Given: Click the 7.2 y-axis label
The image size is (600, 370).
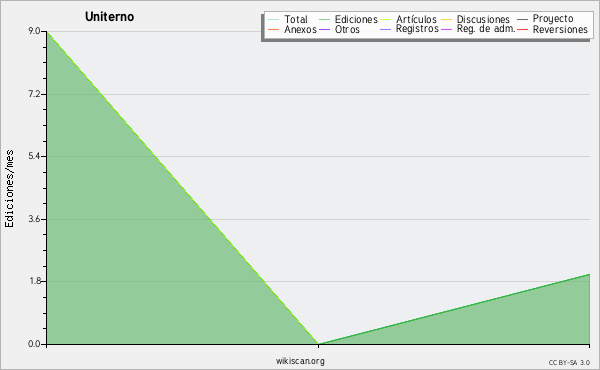Looking at the screenshot, I should (x=34, y=94).
